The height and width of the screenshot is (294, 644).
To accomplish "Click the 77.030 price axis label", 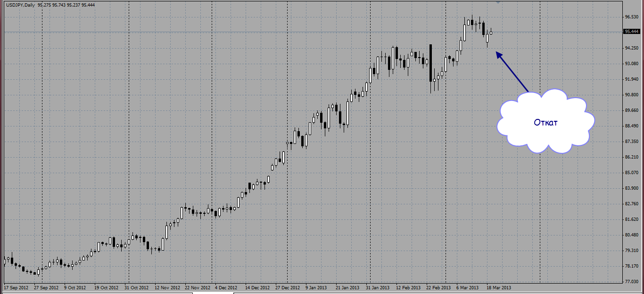I will (x=631, y=282).
